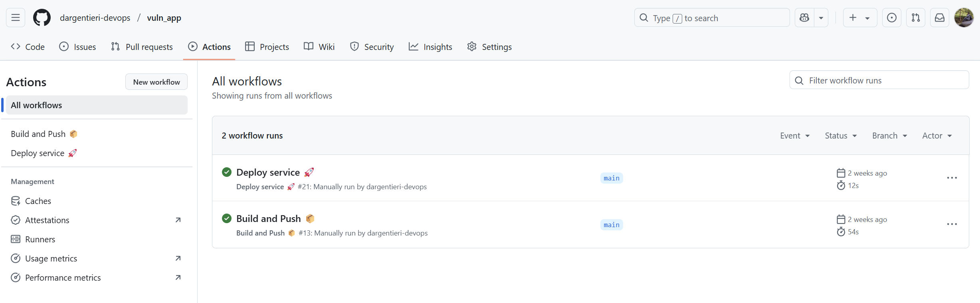Screen dimensions: 980x303
Task: Open the issues icon in header
Action: 891,18
